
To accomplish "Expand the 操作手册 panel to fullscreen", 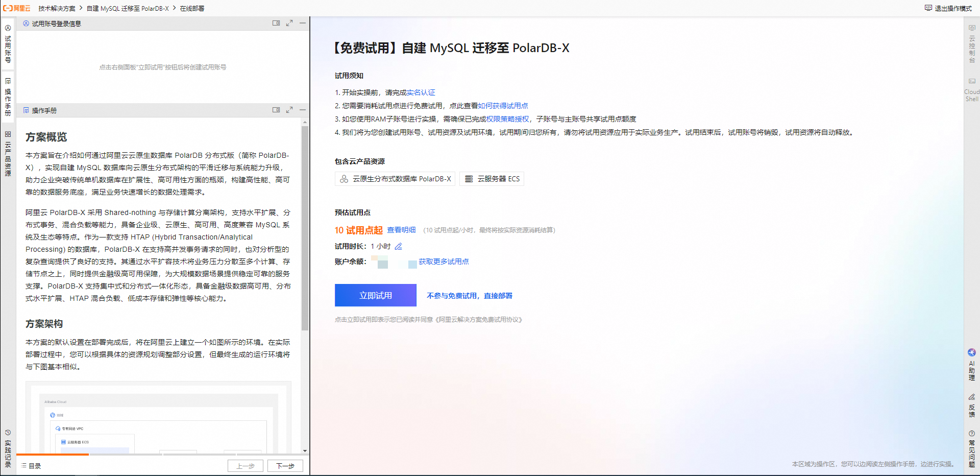I will [x=289, y=110].
